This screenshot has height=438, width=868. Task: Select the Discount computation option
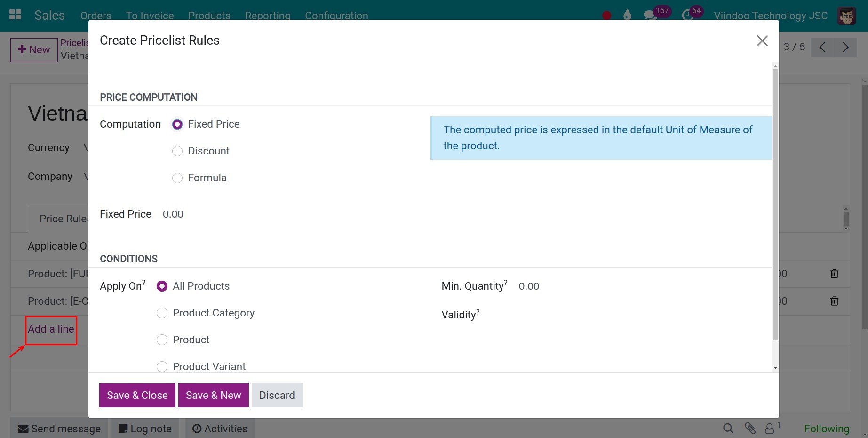click(177, 151)
